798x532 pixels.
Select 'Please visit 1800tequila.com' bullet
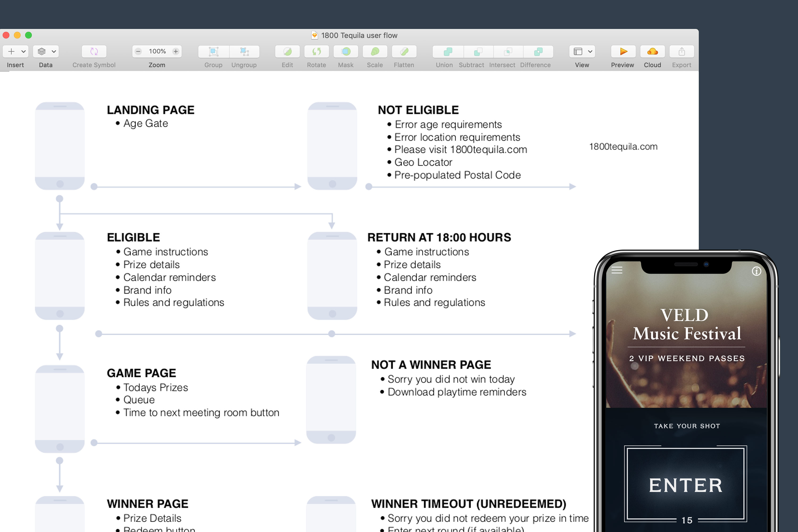pyautogui.click(x=461, y=150)
